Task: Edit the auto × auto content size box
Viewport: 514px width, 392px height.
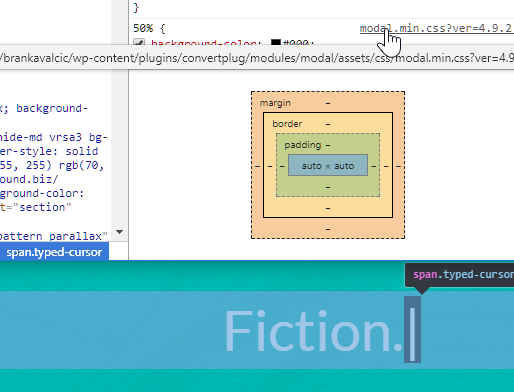Action: click(328, 166)
